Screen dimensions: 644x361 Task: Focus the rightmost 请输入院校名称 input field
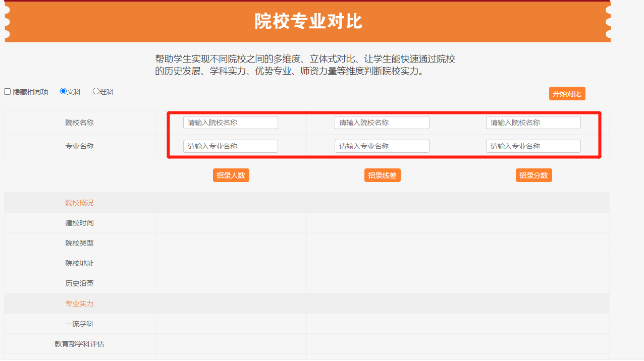point(533,123)
